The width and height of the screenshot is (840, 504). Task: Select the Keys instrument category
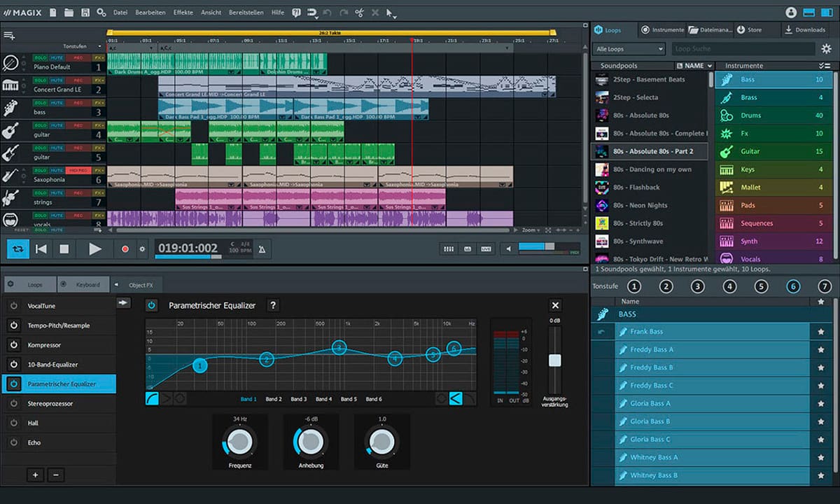[x=774, y=169]
